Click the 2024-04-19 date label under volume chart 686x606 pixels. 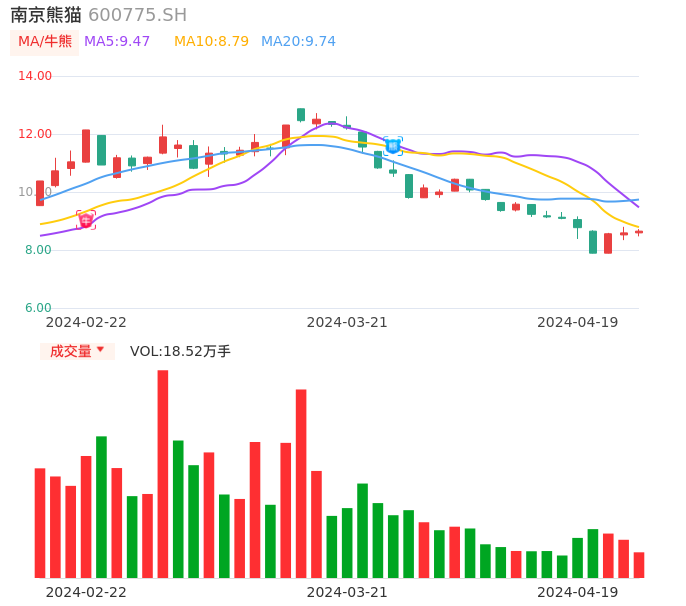(578, 592)
